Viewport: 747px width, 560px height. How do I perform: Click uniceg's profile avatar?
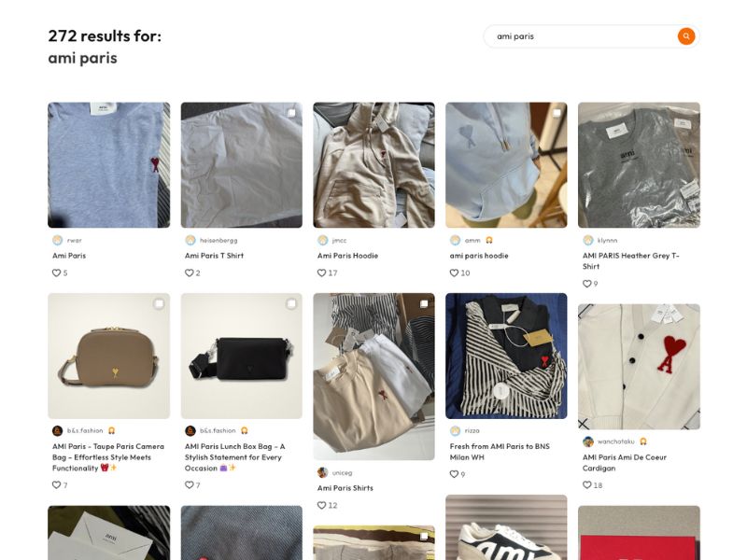click(x=322, y=472)
